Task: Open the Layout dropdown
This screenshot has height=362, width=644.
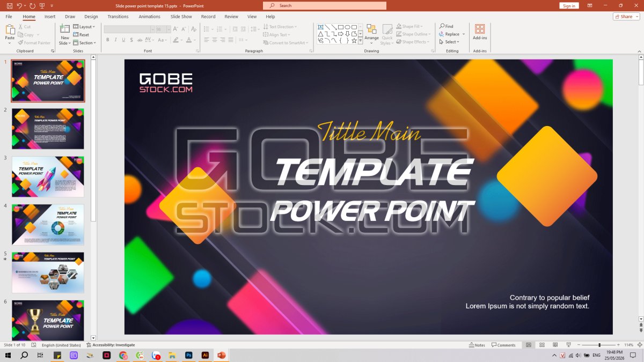Action: [x=84, y=26]
